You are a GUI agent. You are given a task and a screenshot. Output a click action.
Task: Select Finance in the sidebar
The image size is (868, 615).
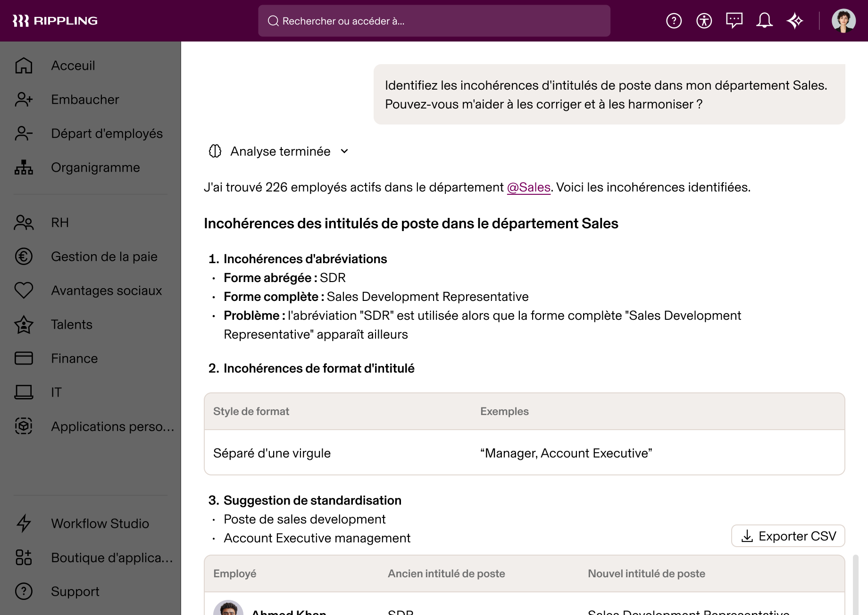click(74, 358)
